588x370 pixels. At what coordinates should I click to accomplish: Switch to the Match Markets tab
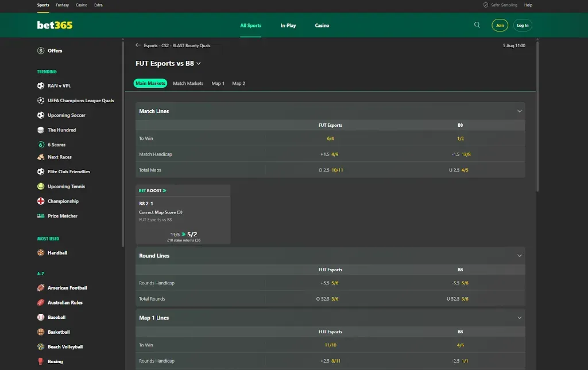[x=188, y=84]
